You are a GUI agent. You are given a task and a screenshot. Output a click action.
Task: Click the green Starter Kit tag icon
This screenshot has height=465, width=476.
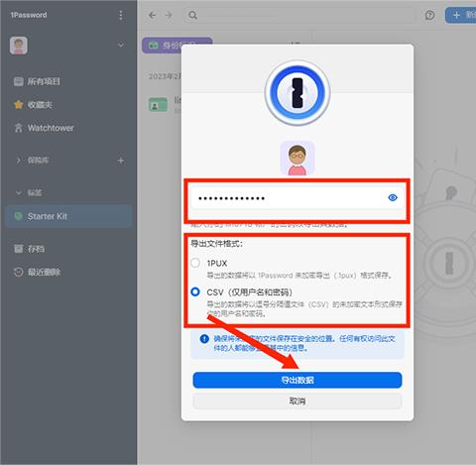[x=19, y=216]
